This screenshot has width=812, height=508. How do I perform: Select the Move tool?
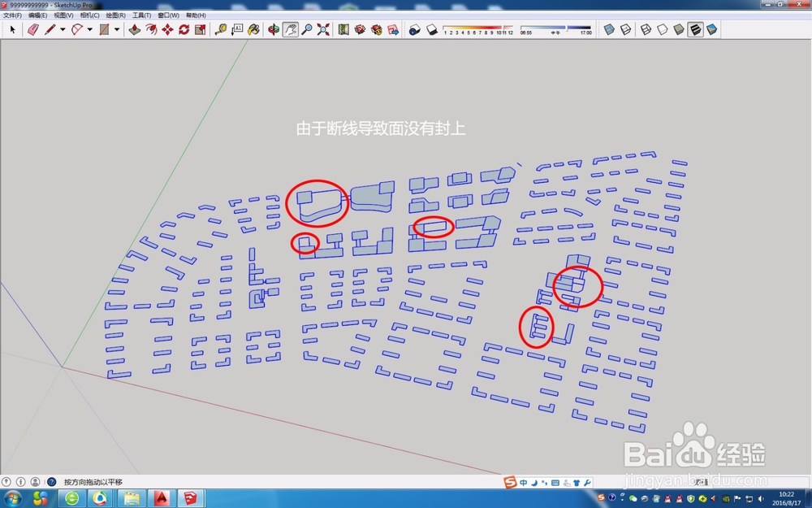tap(168, 29)
